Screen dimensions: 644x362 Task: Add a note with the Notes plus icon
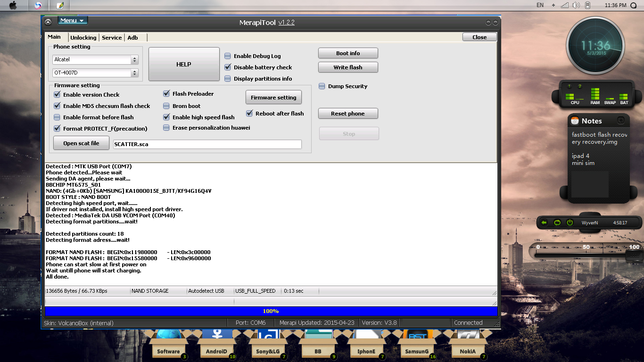(621, 121)
